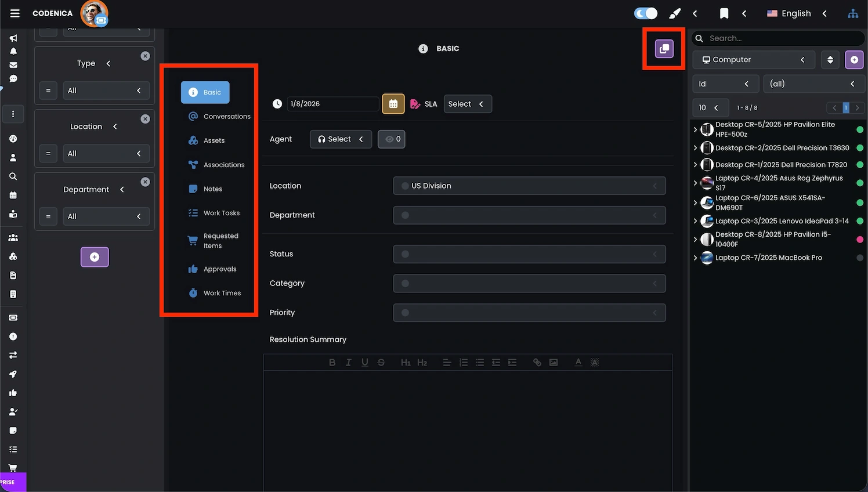Image resolution: width=868 pixels, height=492 pixels.
Task: Click the watchers eye counter next to Agent
Action: pyautogui.click(x=391, y=139)
